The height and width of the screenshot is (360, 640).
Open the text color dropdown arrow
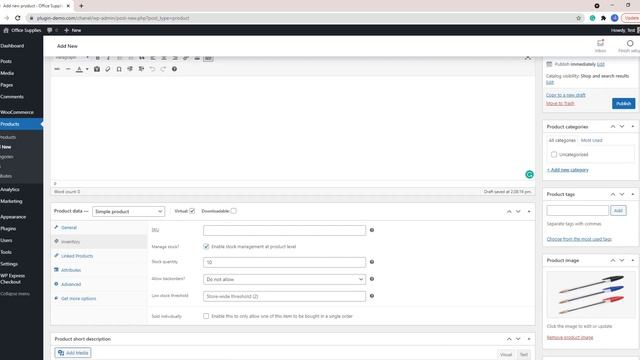pos(87,69)
